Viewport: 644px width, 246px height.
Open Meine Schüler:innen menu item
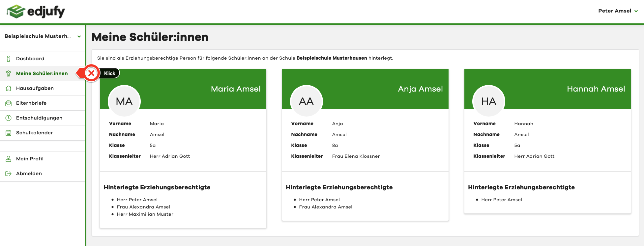pos(42,73)
